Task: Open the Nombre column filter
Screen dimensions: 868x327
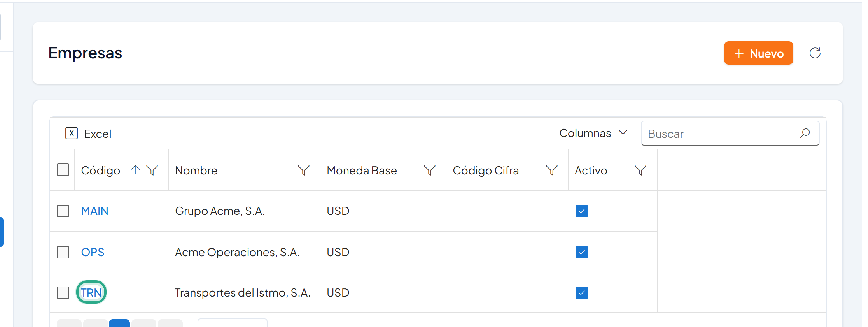Action: tap(304, 170)
